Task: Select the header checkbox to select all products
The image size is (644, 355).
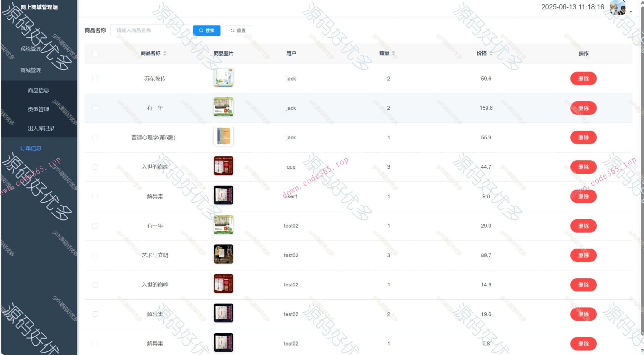Action: [x=95, y=53]
